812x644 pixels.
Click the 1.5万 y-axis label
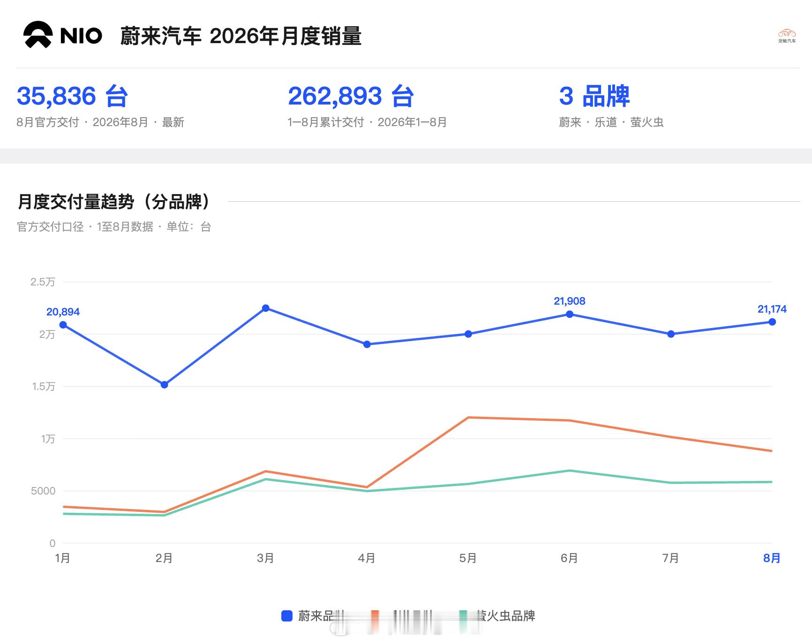point(43,386)
